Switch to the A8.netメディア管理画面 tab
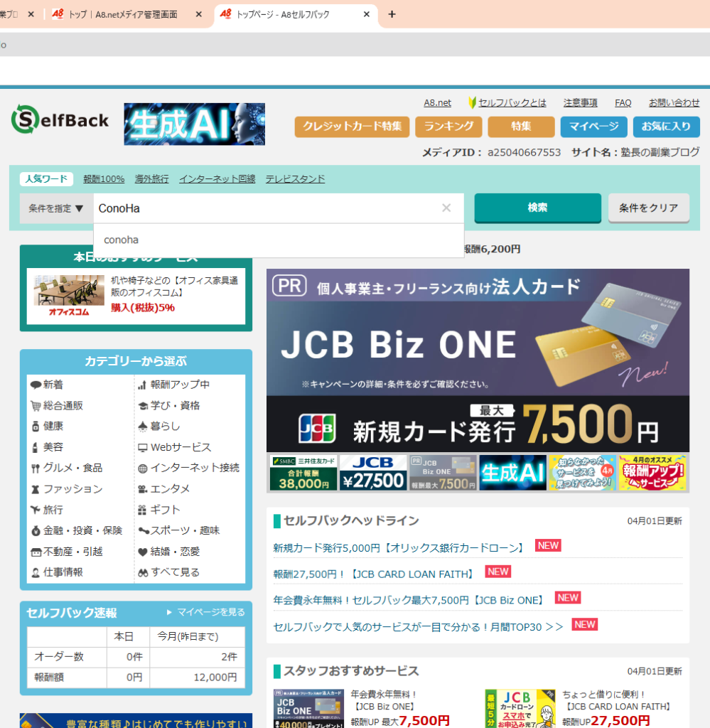Viewport: 710px width, 728px height. [123, 14]
